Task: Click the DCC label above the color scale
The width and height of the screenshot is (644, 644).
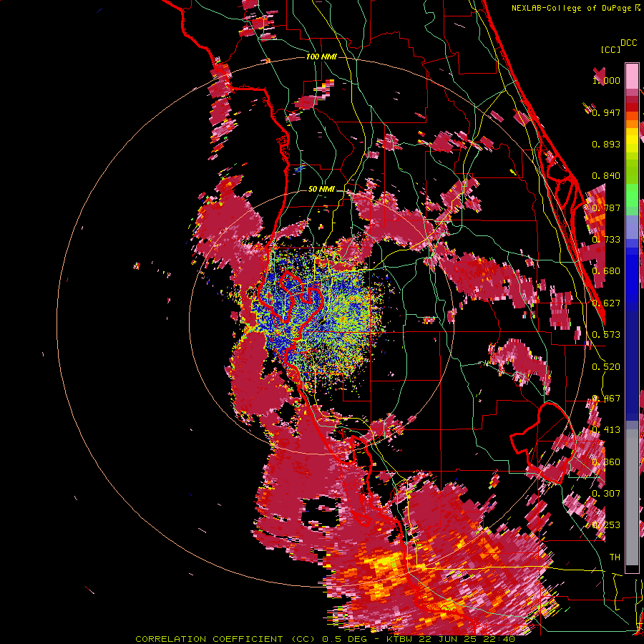Action: (628, 43)
